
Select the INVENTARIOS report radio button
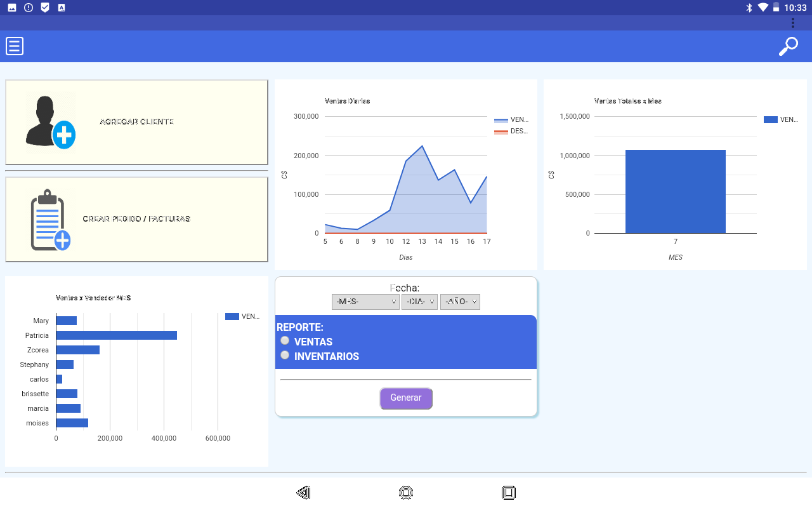coord(285,356)
